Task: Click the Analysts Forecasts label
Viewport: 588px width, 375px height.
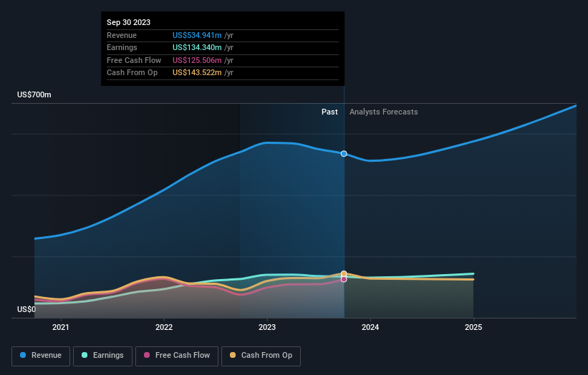Action: pyautogui.click(x=384, y=112)
